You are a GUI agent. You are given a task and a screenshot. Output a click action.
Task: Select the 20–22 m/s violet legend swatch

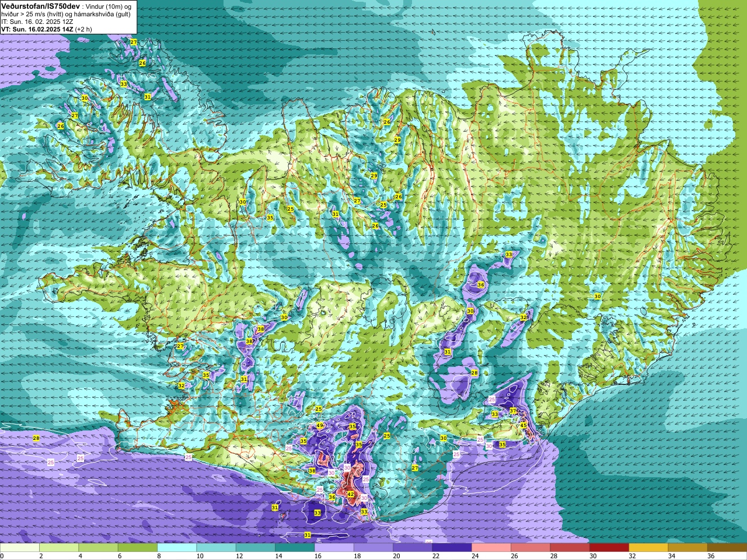[413, 548]
